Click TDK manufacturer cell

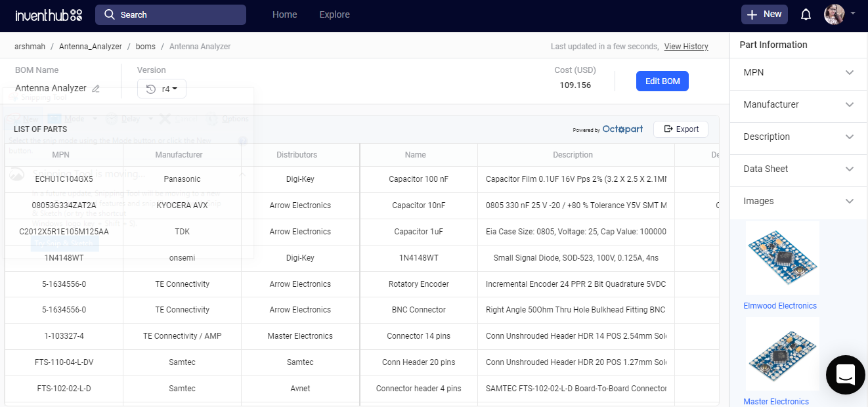(182, 232)
